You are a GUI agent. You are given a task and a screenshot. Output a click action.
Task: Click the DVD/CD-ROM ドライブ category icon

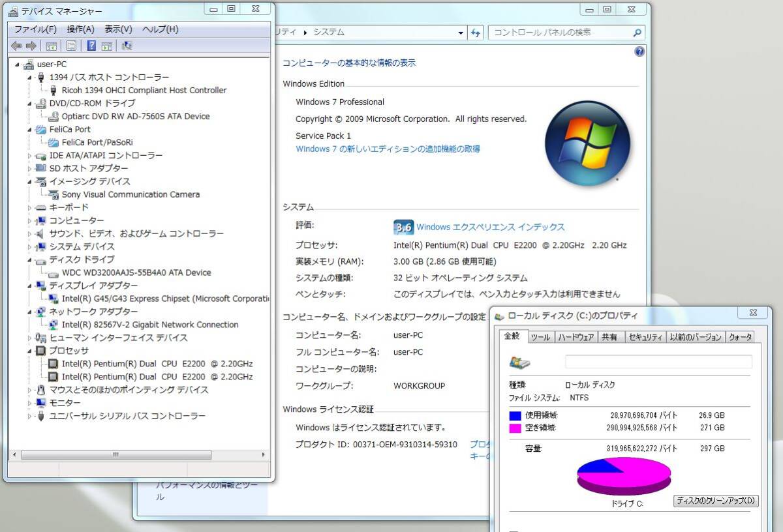(x=41, y=103)
